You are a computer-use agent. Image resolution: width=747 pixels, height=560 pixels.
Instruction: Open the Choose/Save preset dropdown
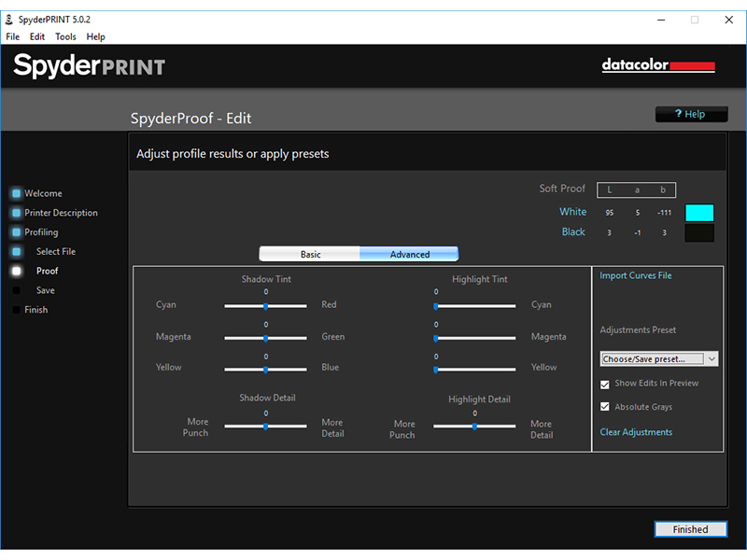pyautogui.click(x=658, y=358)
